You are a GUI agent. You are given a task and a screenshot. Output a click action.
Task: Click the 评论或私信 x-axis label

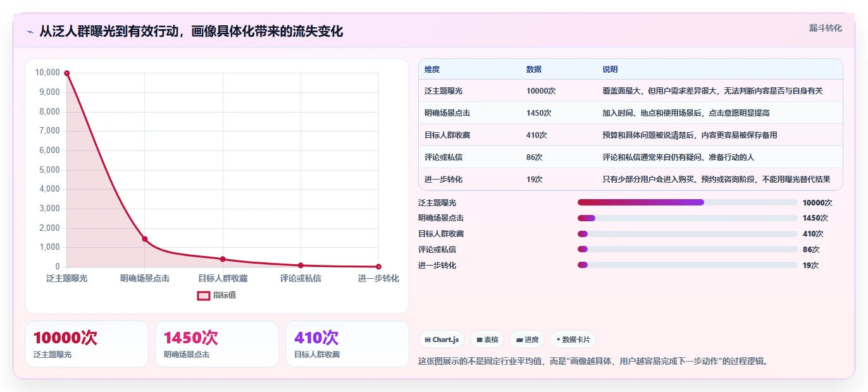(301, 278)
